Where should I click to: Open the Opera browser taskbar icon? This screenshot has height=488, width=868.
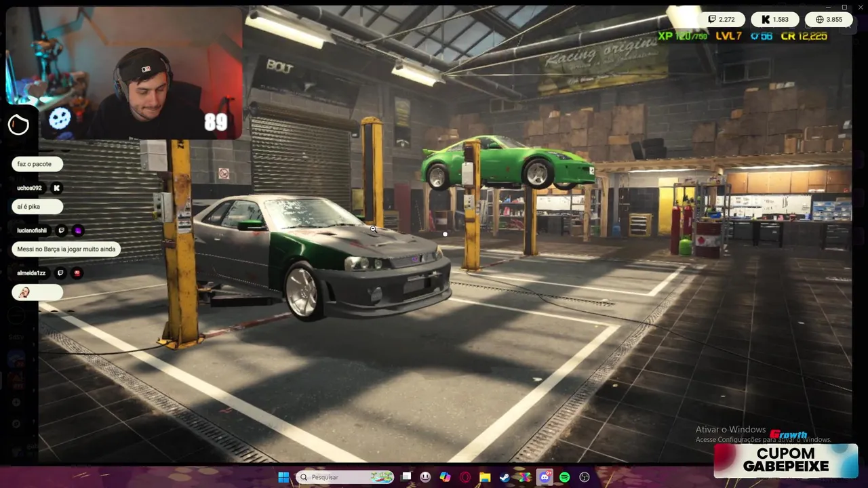click(465, 477)
